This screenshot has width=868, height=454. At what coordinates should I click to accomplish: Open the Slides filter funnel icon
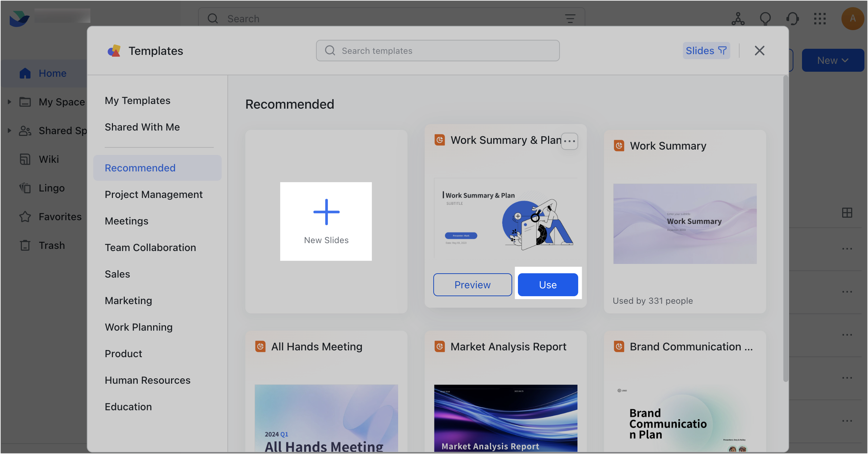(722, 50)
